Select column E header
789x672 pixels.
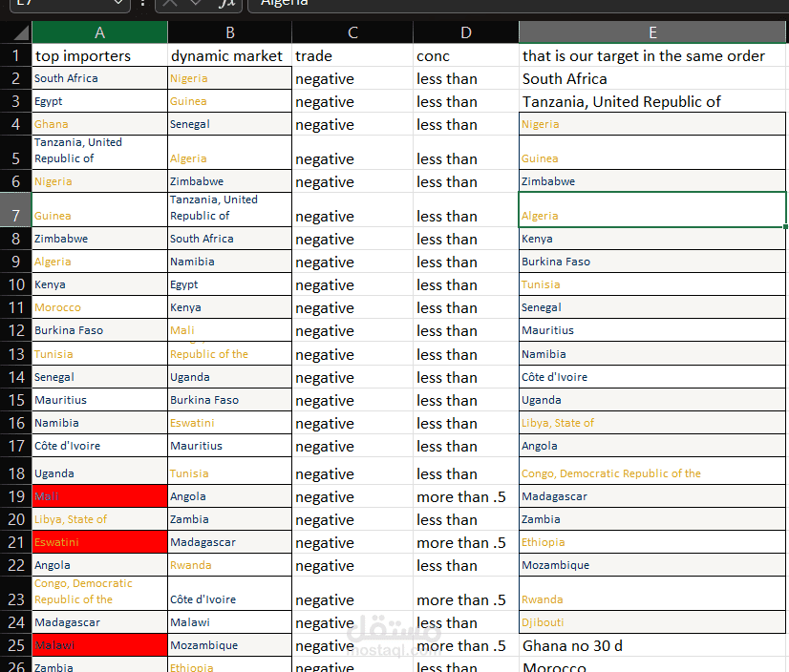coord(652,32)
